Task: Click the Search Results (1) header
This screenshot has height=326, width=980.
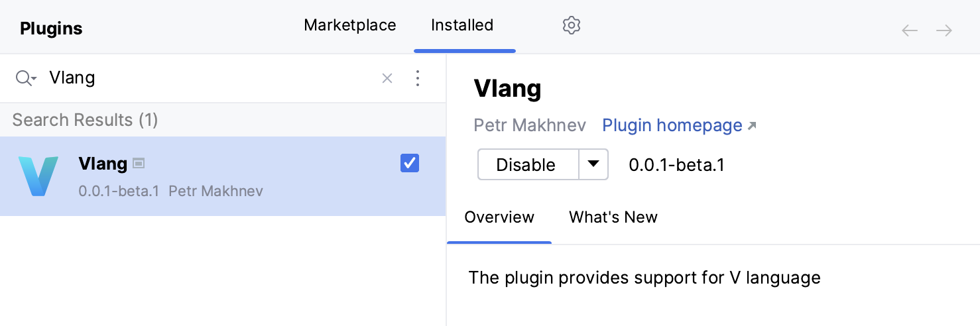Action: point(85,120)
